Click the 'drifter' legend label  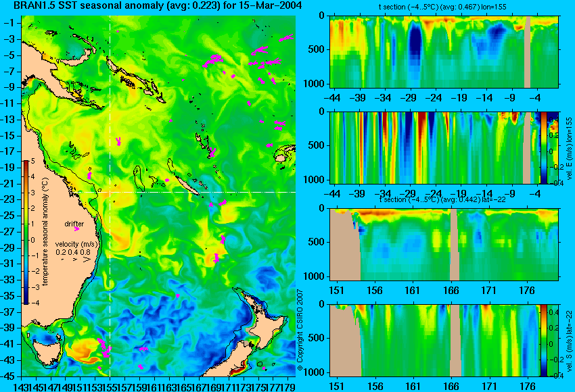coord(74,224)
